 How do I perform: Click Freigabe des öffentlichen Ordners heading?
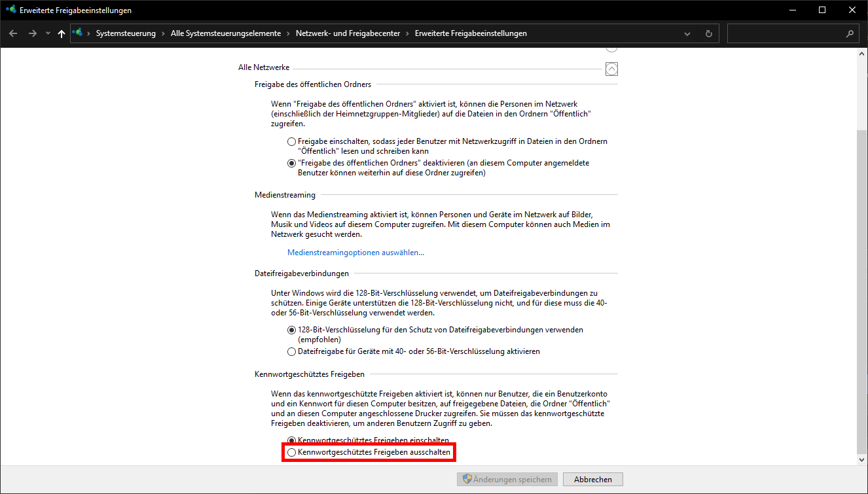pos(313,84)
